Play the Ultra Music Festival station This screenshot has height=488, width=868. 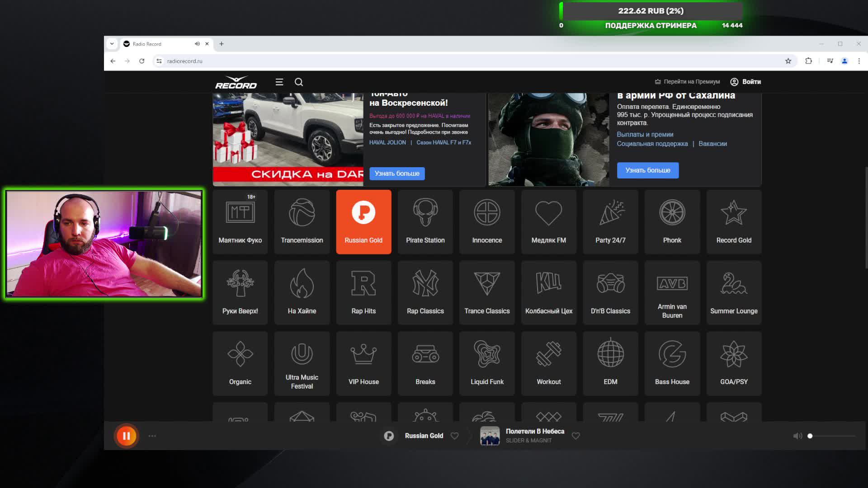[x=302, y=363]
